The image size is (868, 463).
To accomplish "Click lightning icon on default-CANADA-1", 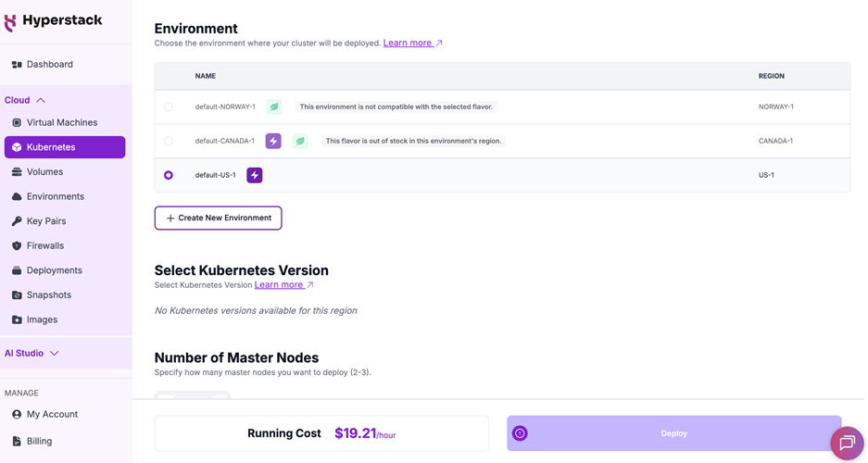I will [273, 141].
